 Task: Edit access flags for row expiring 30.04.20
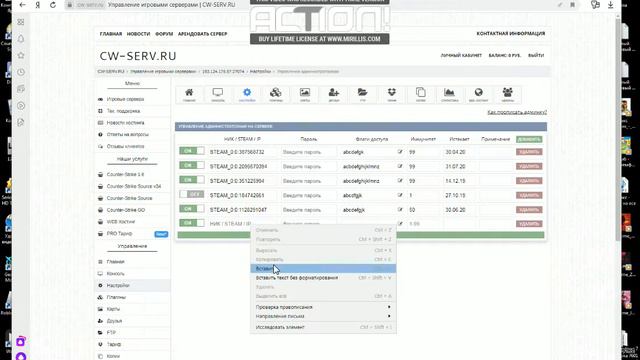tap(400, 152)
